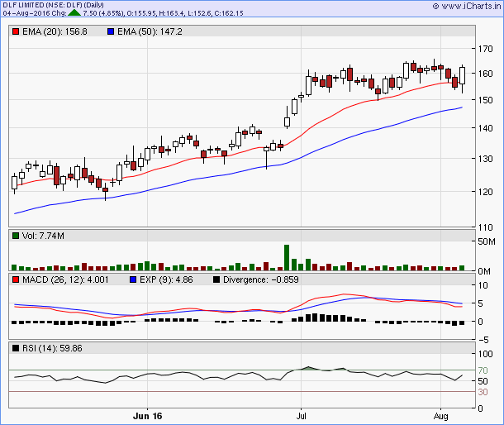Click the Vol: 7.74M label
Image resolution: width=504 pixels, height=425 pixels.
point(43,236)
